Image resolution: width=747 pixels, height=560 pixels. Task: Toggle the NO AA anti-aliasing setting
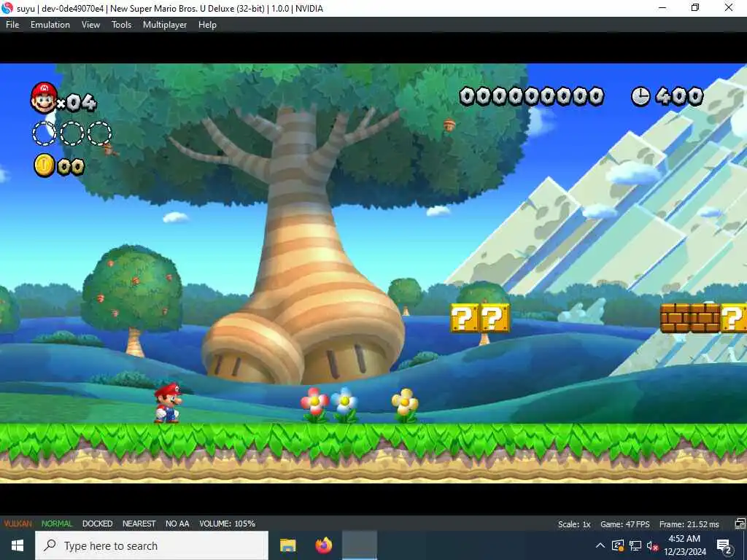click(x=177, y=524)
